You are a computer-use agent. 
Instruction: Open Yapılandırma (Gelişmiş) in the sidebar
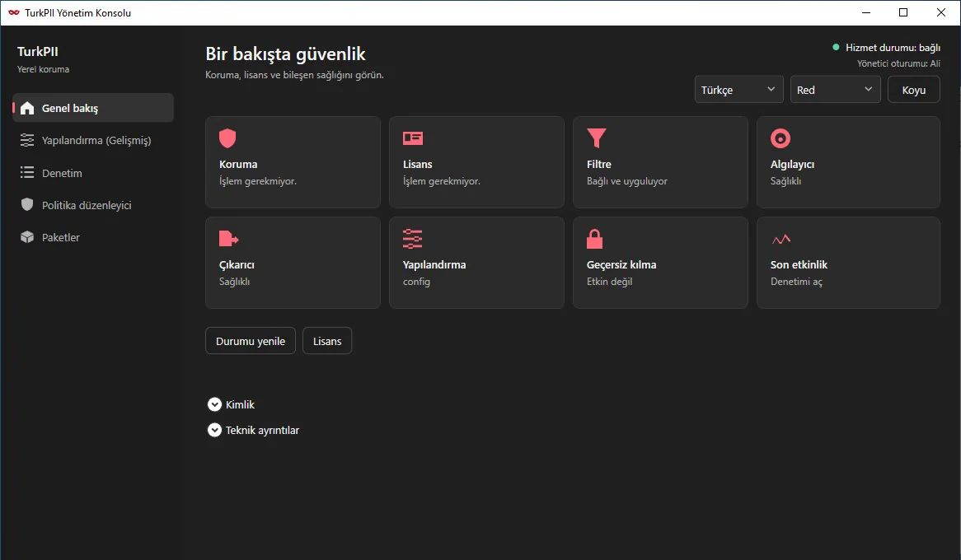tap(93, 140)
